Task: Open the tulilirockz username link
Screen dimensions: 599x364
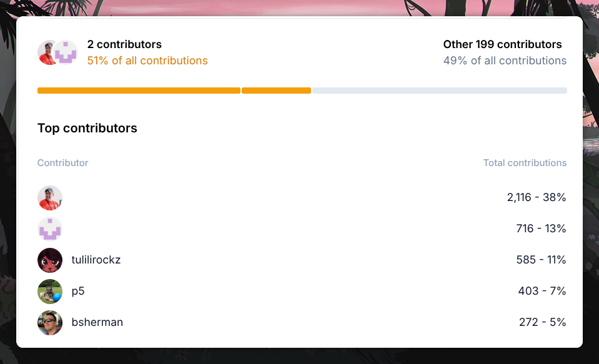Action: tap(96, 260)
